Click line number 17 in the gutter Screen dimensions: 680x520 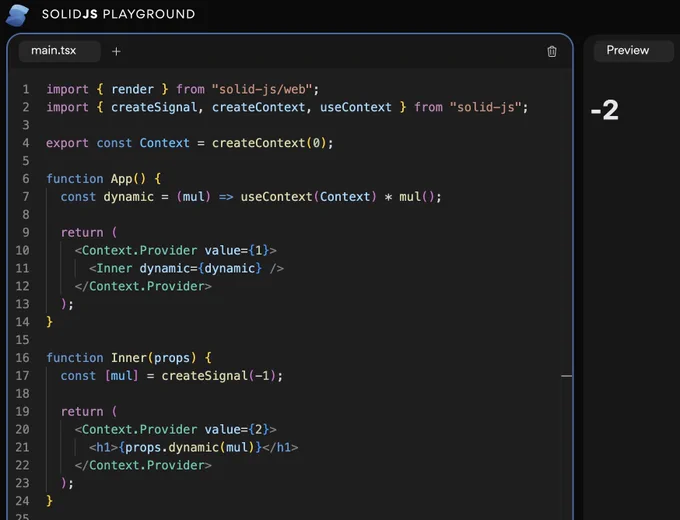(x=23, y=376)
